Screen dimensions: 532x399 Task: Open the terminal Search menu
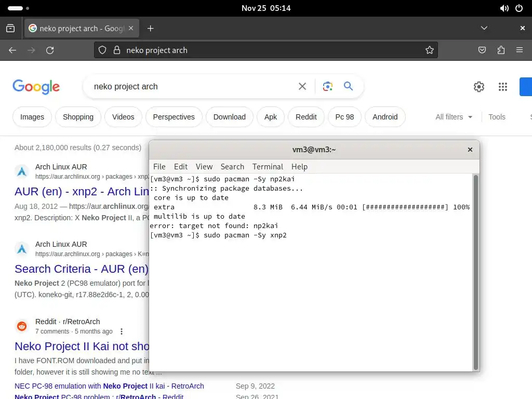point(232,167)
